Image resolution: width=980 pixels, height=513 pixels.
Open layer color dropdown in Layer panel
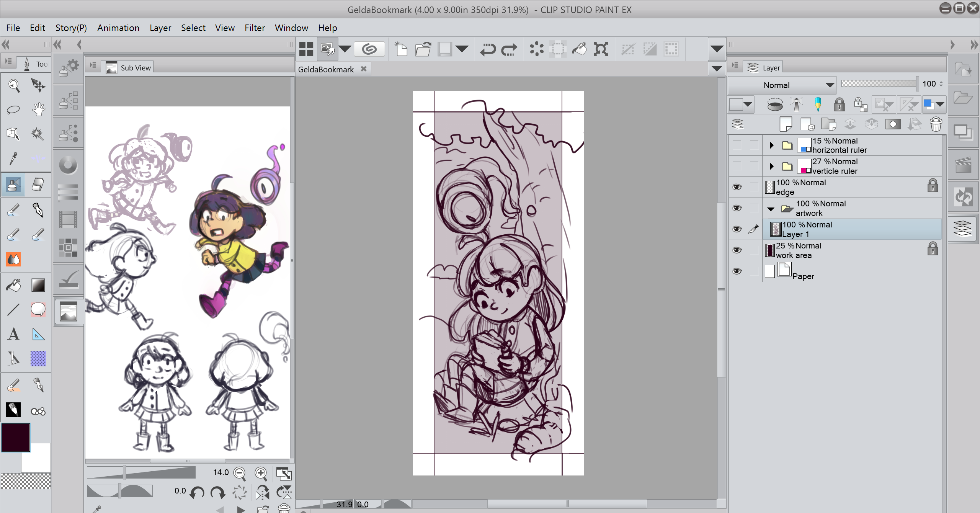pos(940,104)
